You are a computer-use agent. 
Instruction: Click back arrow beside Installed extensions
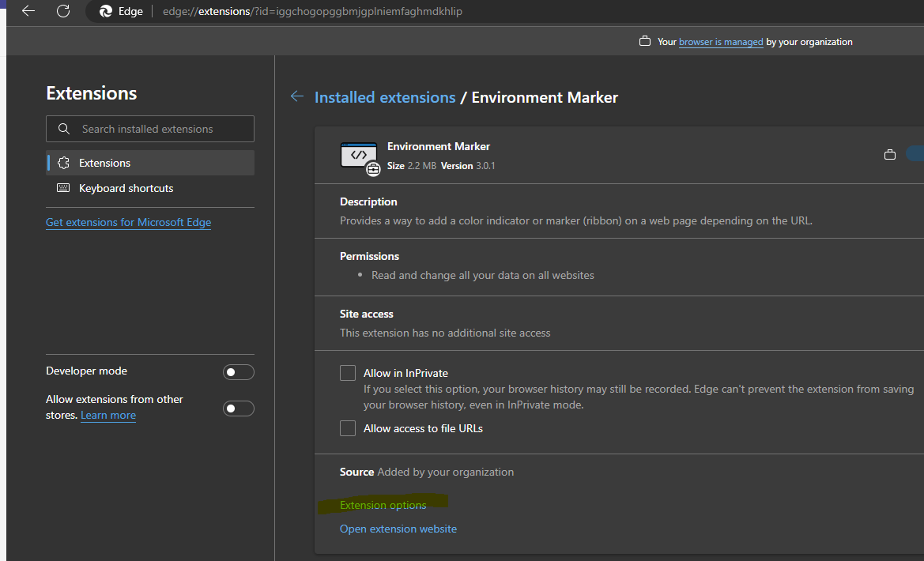[x=297, y=96]
